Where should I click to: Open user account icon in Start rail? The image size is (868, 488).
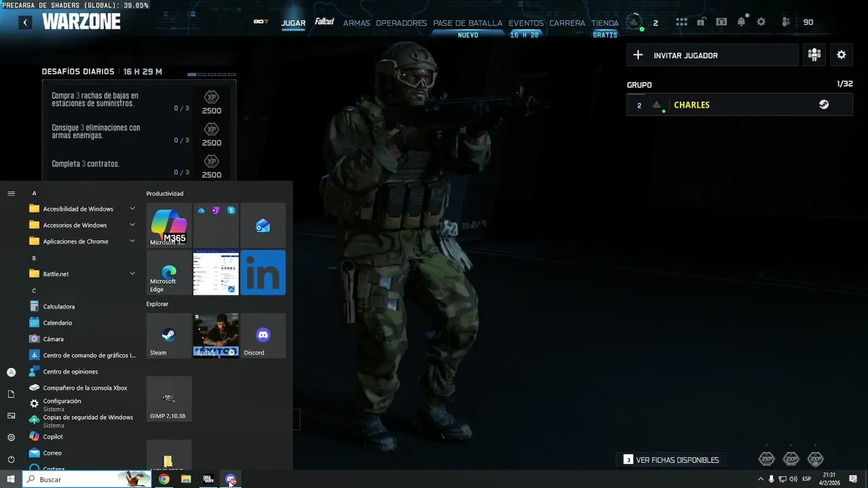coord(11,372)
